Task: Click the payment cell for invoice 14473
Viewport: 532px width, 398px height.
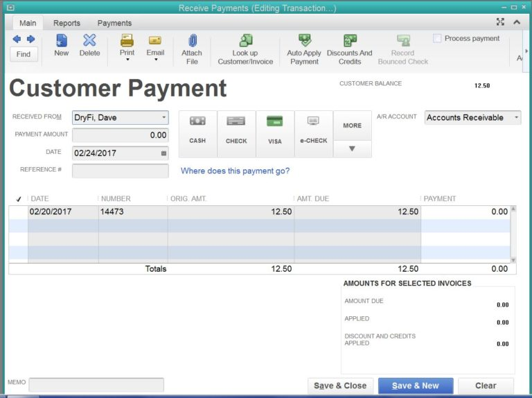Action: 465,212
